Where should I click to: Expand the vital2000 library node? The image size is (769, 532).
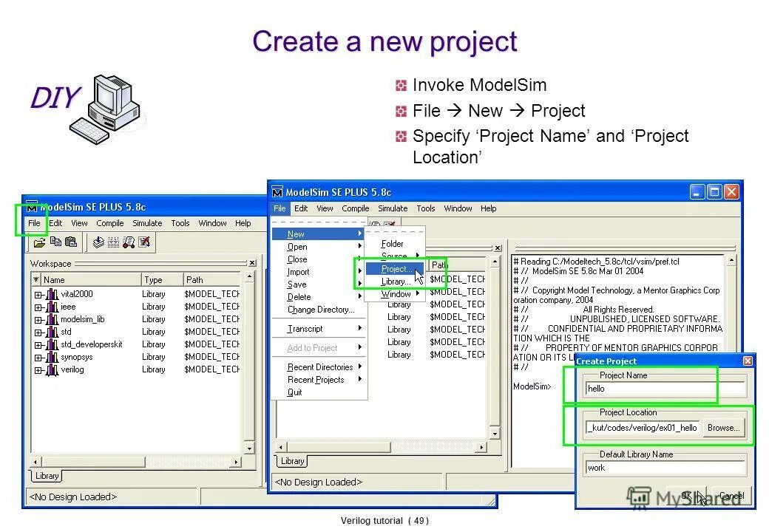tap(38, 295)
